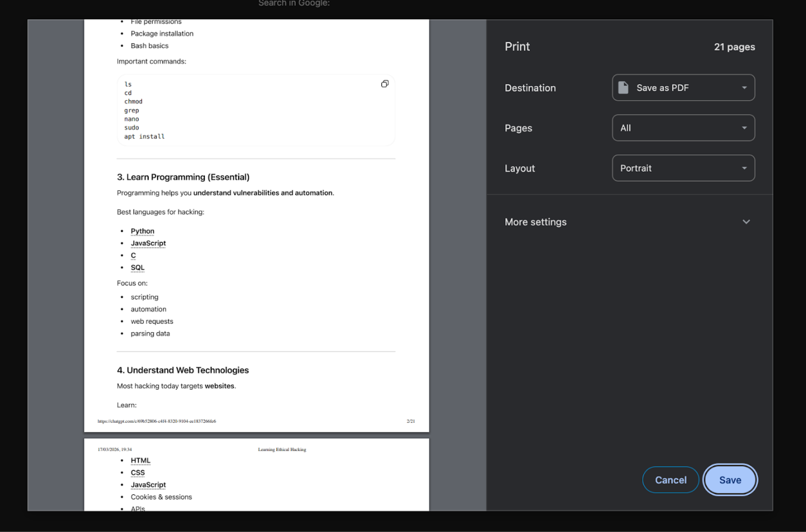The width and height of the screenshot is (806, 532).
Task: Open the CSS link on the second page
Action: (x=137, y=472)
